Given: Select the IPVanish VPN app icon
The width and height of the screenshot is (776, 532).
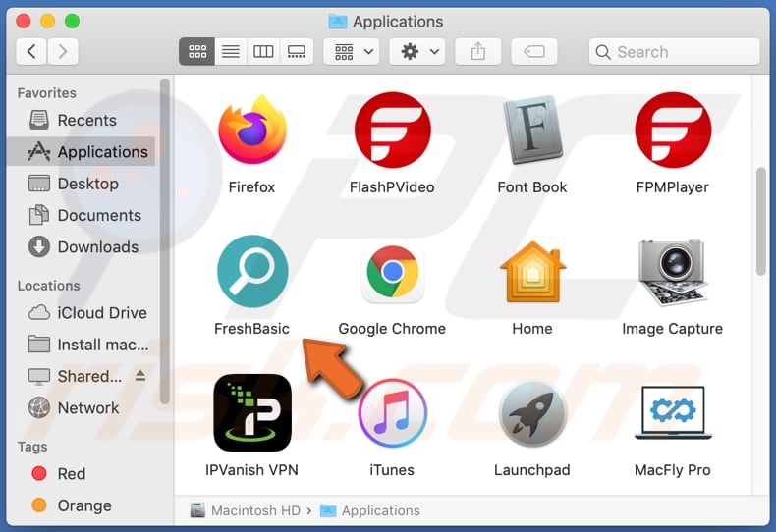Looking at the screenshot, I should 252,413.
